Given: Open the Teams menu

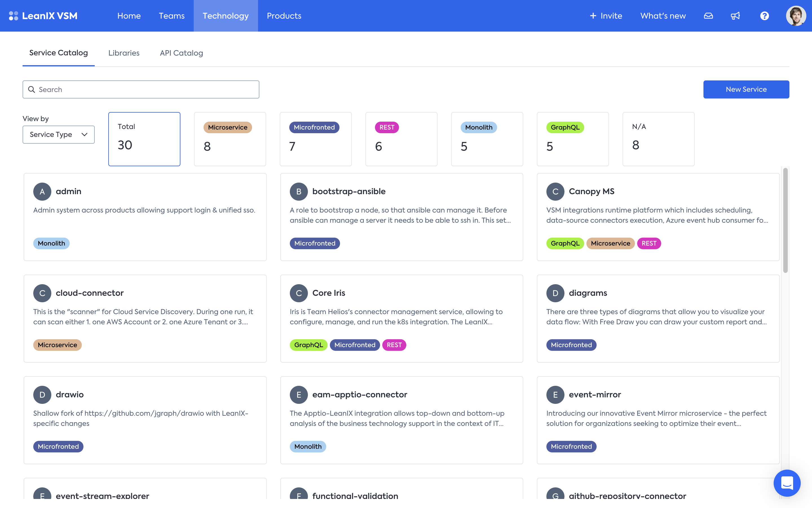Looking at the screenshot, I should point(171,16).
